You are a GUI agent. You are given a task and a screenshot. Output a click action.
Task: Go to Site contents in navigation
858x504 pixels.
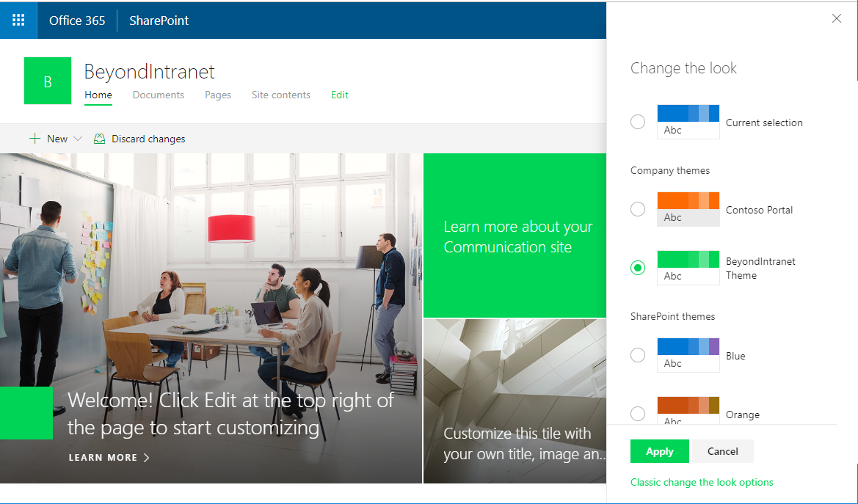(x=280, y=95)
